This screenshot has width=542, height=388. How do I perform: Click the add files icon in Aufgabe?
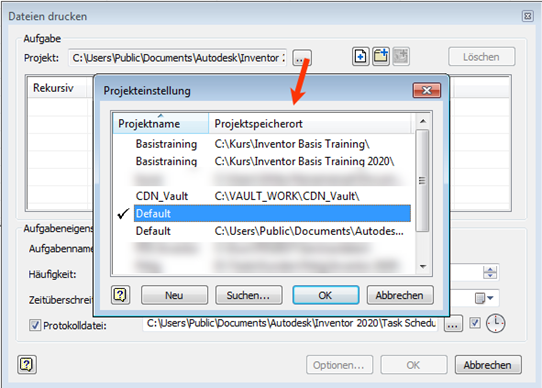tap(361, 56)
